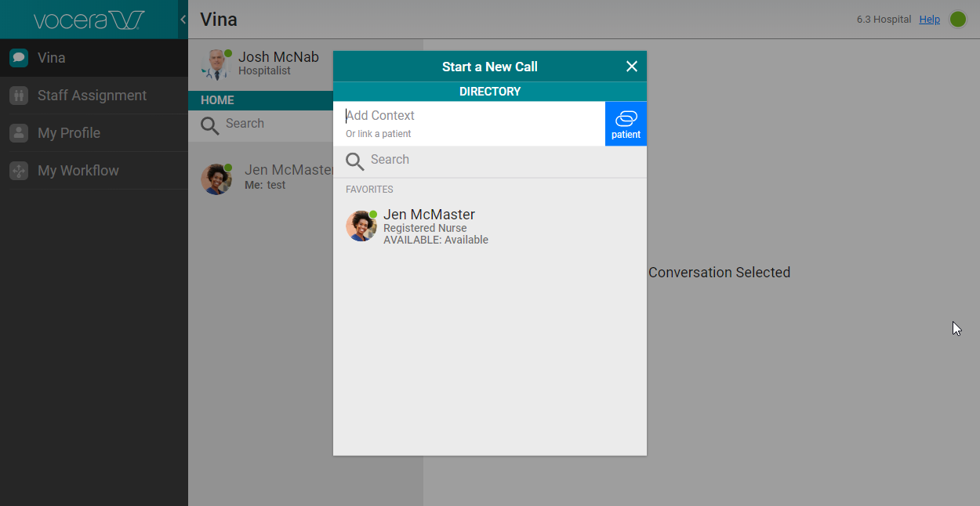Select Jen McMaster from Favorites
The image size is (980, 506).
429,215
